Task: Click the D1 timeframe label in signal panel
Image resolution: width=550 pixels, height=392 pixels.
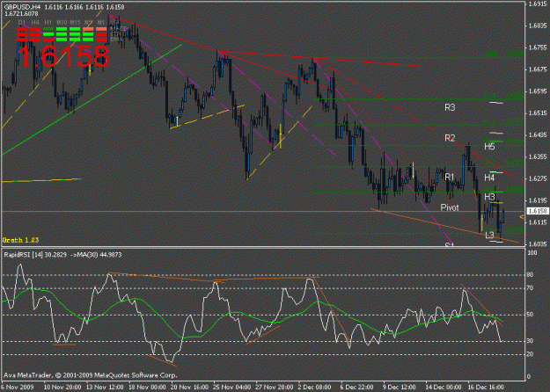Action: (x=22, y=23)
